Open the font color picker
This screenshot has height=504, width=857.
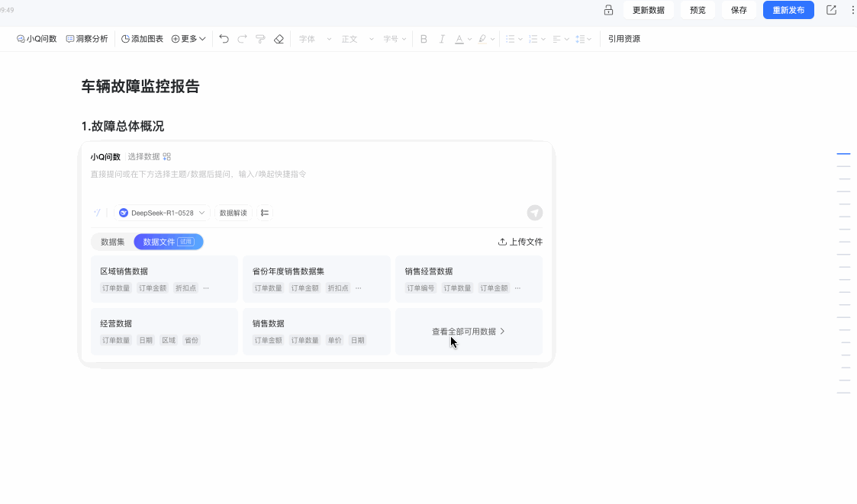(463, 39)
